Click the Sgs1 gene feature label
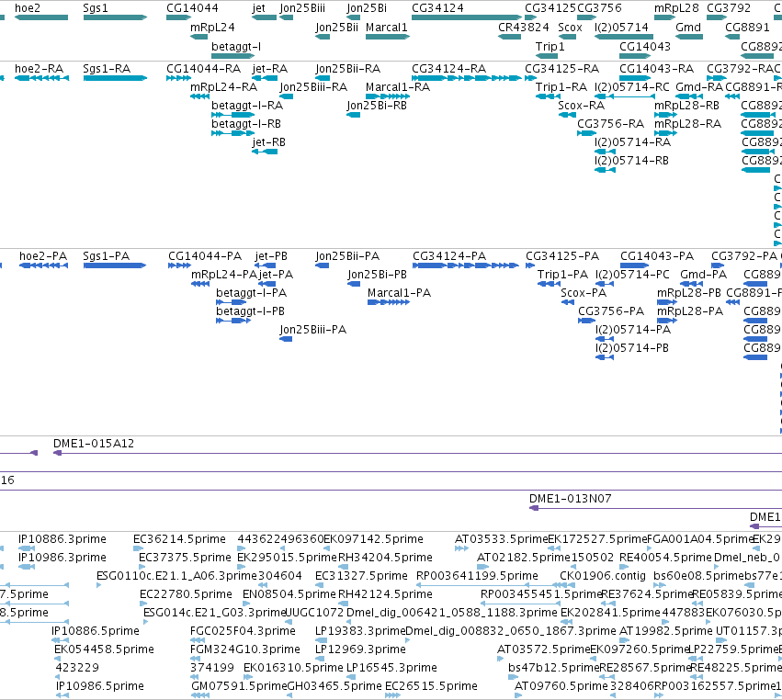The height and width of the screenshot is (700, 782). pyautogui.click(x=96, y=8)
